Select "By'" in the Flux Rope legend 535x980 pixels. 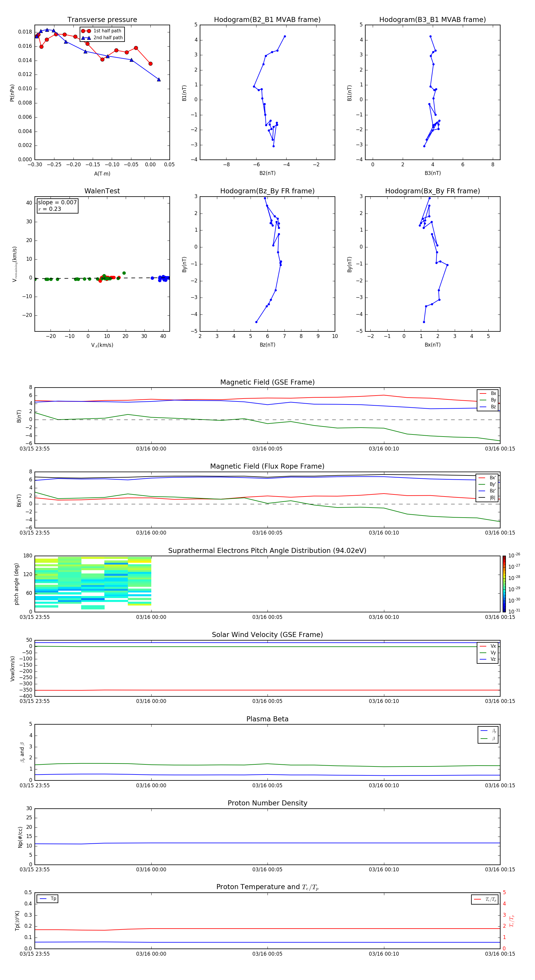point(487,484)
